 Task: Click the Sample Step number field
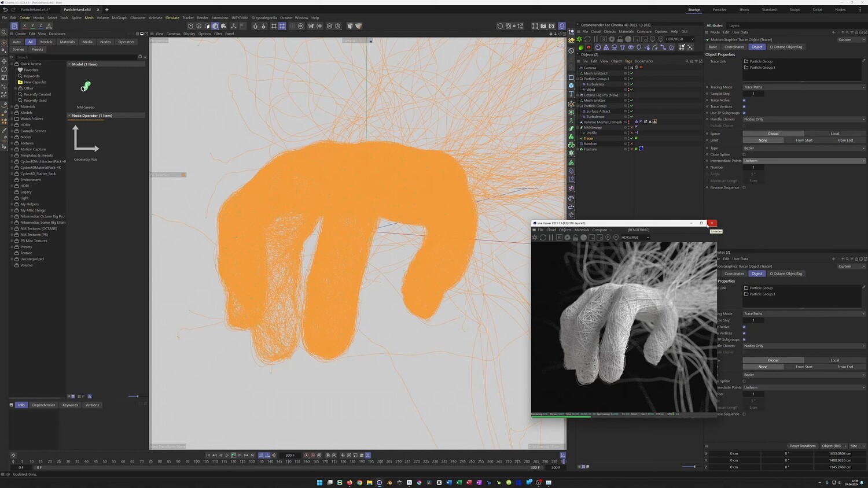[x=753, y=94]
